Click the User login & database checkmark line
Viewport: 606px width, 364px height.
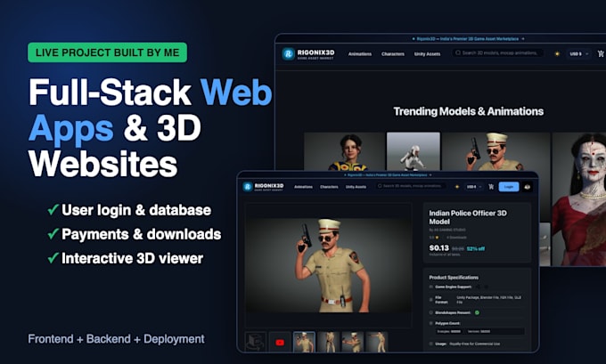click(x=129, y=210)
